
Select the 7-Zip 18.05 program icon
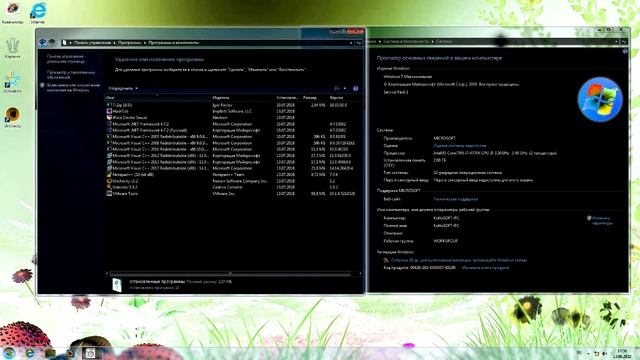[x=109, y=105]
